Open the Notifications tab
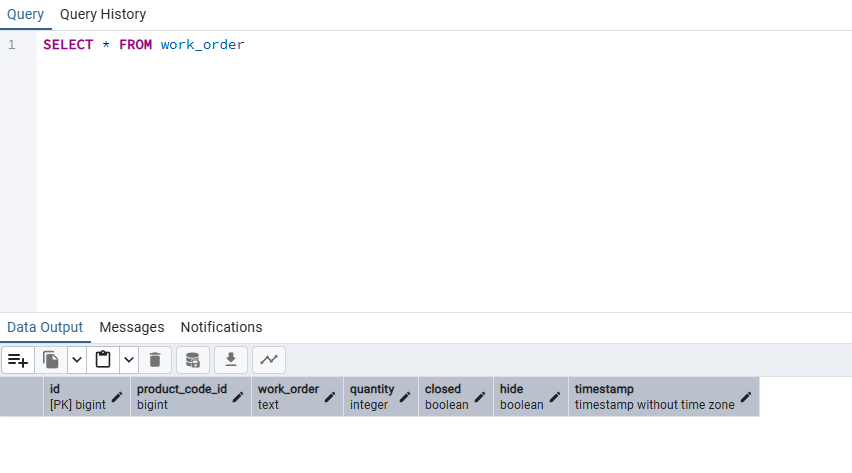 click(221, 327)
